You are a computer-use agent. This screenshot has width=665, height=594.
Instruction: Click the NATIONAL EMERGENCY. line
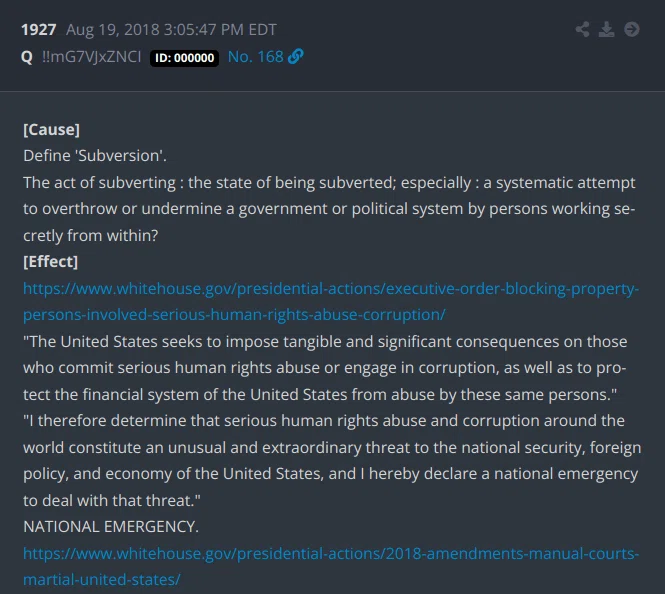coord(111,527)
